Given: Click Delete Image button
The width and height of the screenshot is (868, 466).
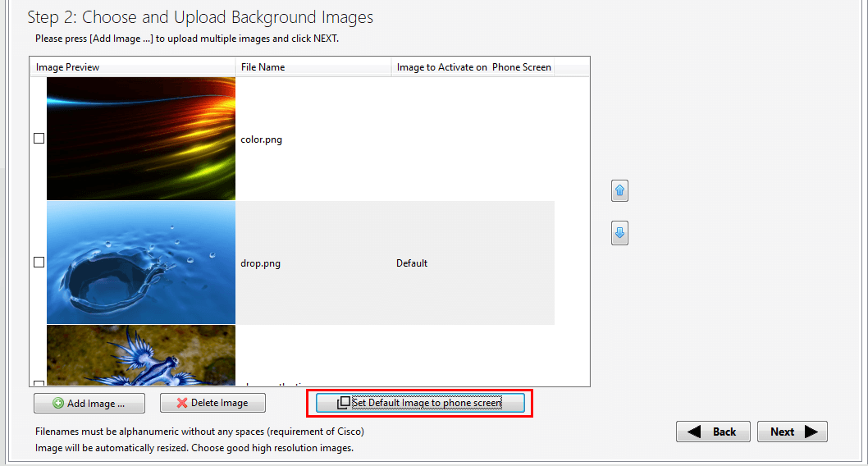Looking at the screenshot, I should tap(212, 403).
